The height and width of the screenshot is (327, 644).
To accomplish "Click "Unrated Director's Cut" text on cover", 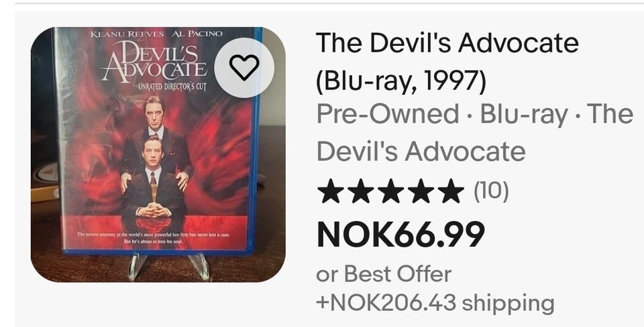I will tap(172, 87).
